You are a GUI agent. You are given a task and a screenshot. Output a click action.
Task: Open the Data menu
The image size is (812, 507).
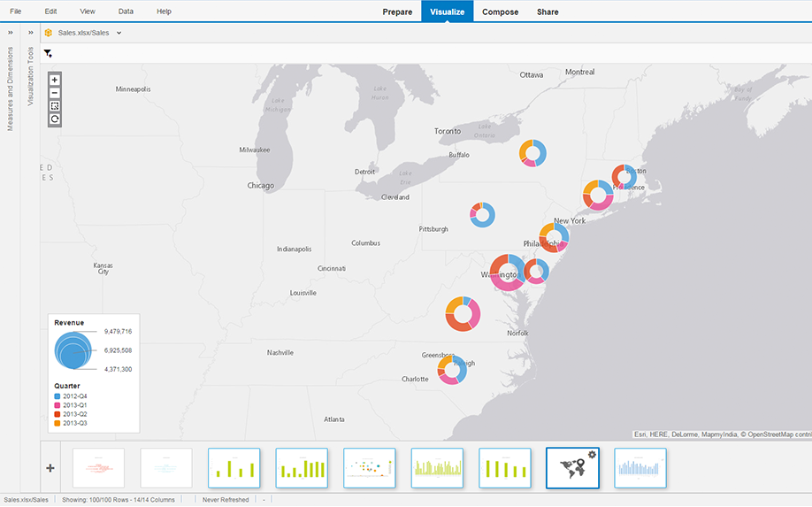[x=126, y=12]
